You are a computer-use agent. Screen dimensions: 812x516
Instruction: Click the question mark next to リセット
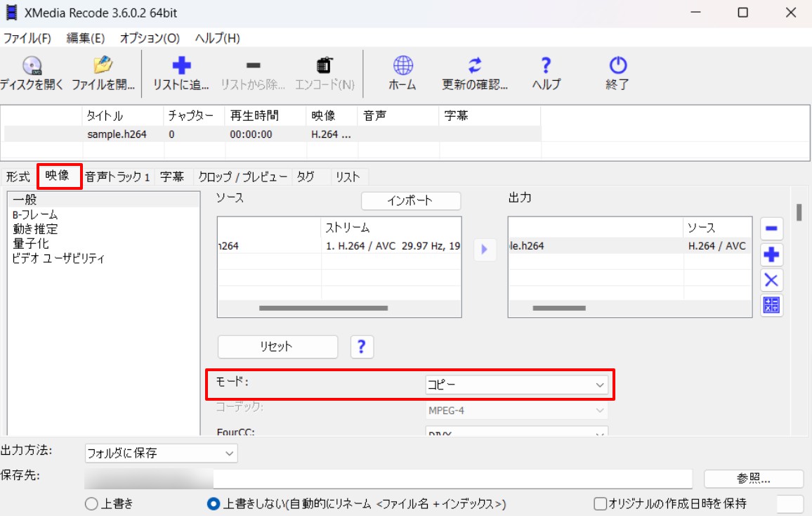[x=362, y=347]
